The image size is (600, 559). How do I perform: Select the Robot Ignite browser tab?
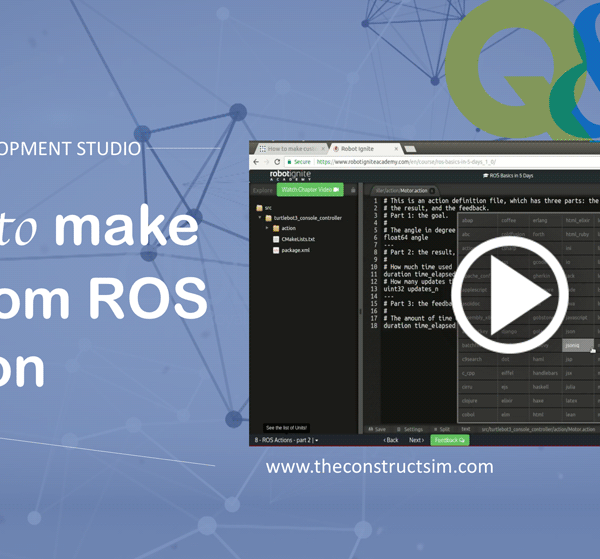tap(364, 148)
